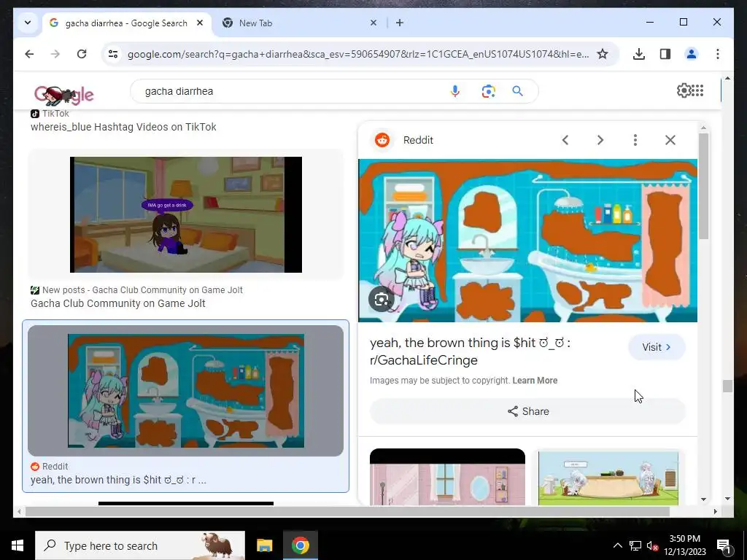Submit search with magnifier icon
The width and height of the screenshot is (747, 560).
[x=517, y=91]
